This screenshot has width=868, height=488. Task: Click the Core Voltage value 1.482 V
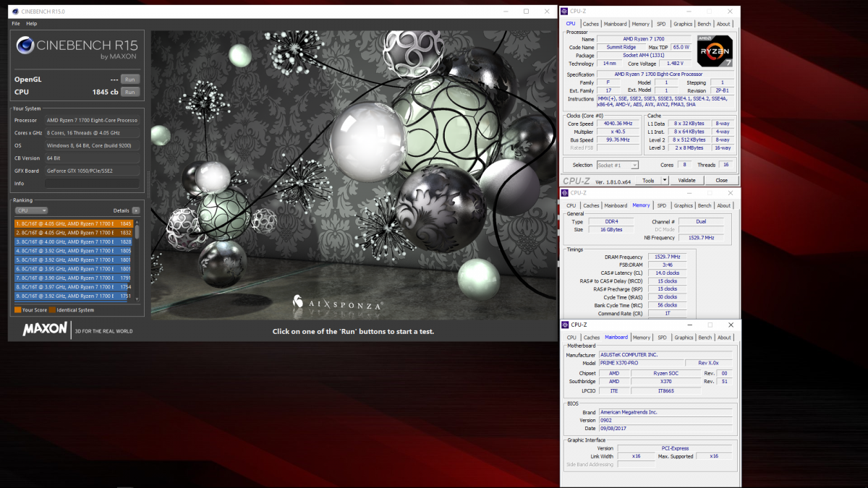coord(675,64)
